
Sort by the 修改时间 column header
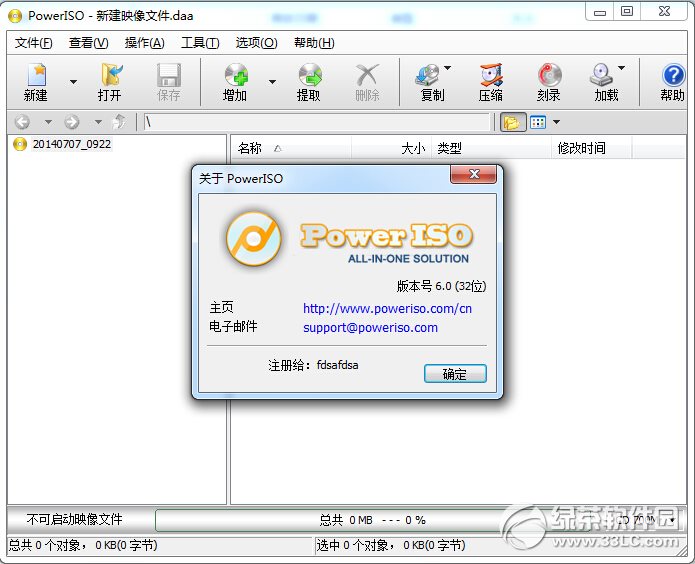[592, 148]
